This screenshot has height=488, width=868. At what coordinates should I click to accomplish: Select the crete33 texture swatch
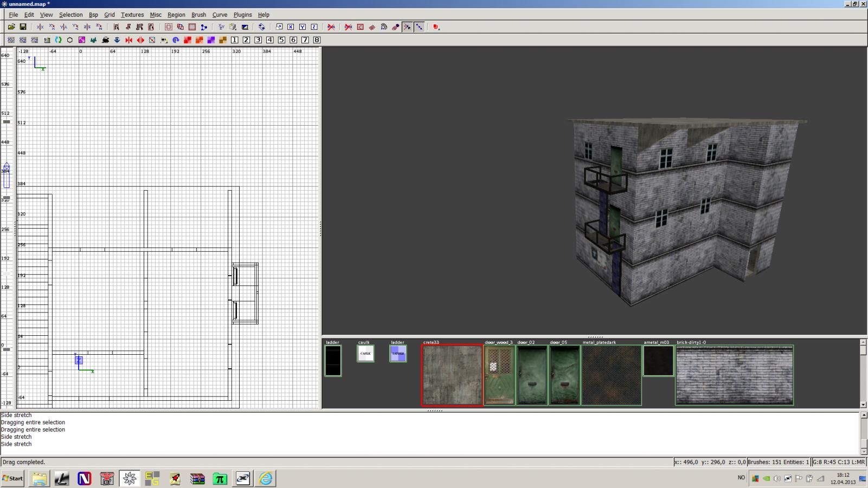tap(452, 375)
